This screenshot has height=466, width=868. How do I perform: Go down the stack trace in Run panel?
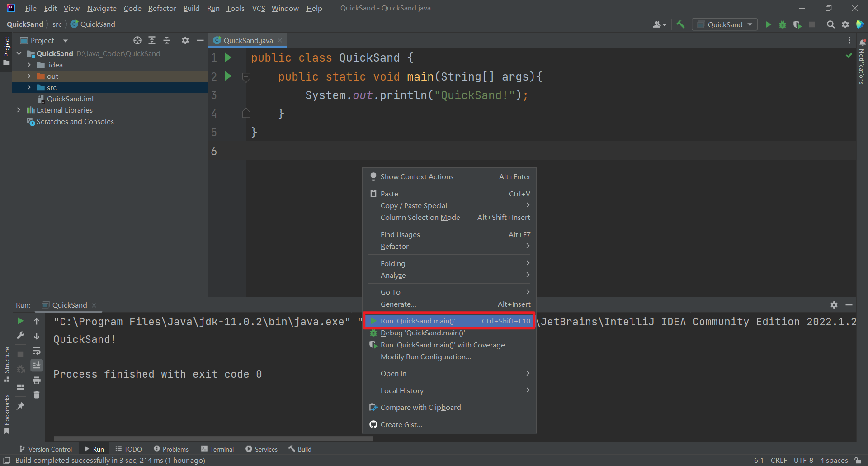(37, 336)
